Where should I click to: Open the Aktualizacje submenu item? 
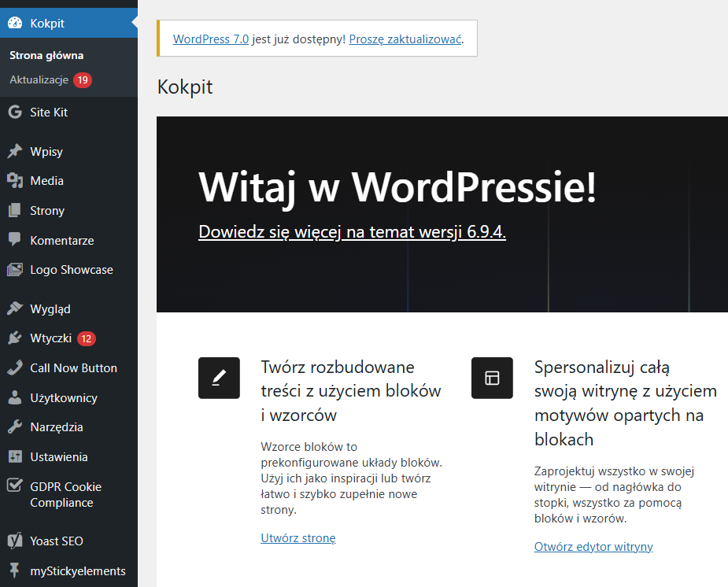click(x=39, y=79)
